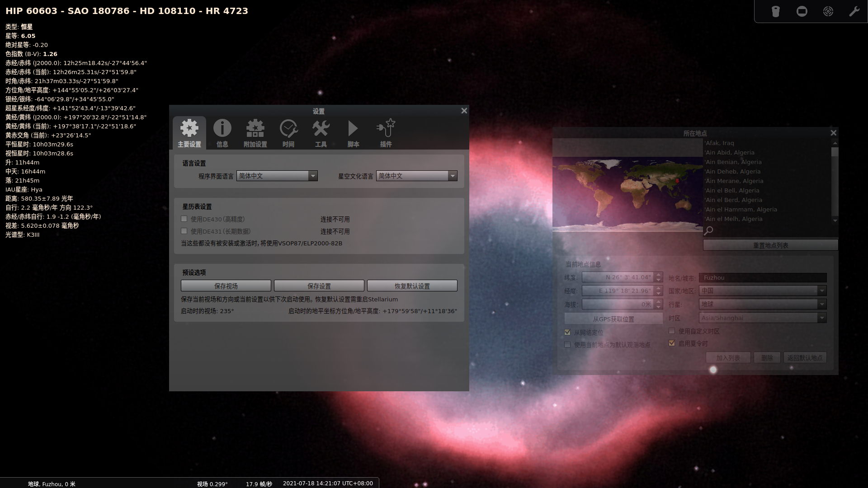The height and width of the screenshot is (488, 868).
Task: Open the 工具 tools tab icon
Action: (321, 133)
